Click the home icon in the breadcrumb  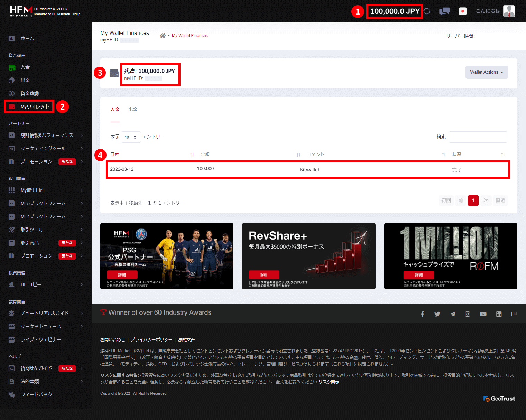click(163, 35)
